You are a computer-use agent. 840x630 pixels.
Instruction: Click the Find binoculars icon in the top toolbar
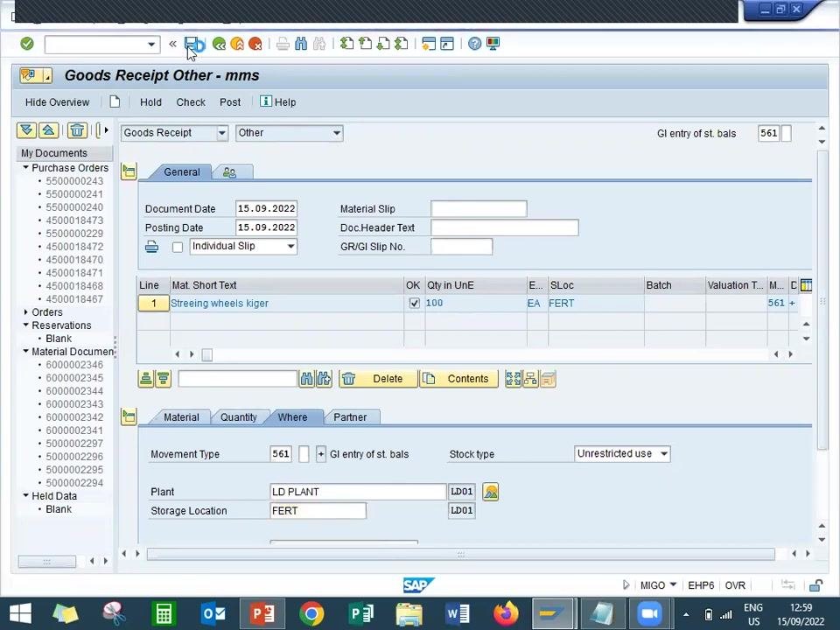(301, 44)
